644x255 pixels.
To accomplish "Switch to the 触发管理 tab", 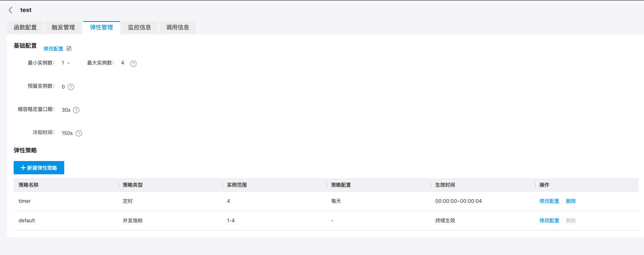I will 63,28.
